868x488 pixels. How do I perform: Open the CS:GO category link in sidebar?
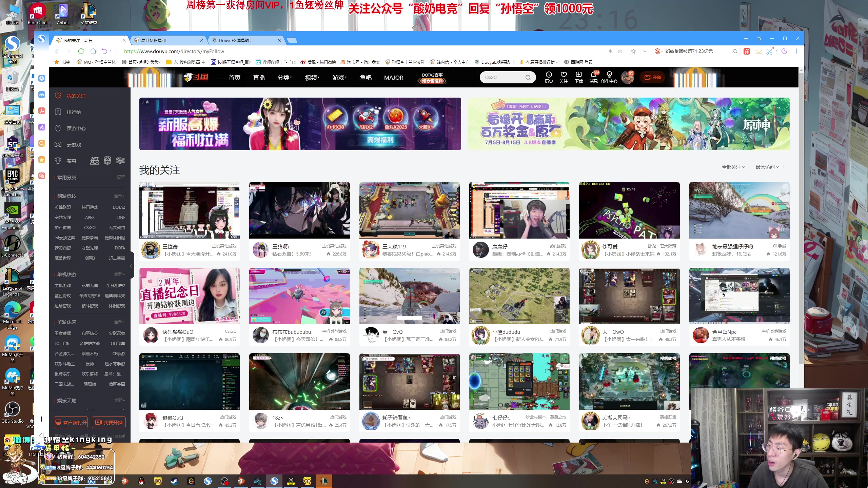coord(90,227)
